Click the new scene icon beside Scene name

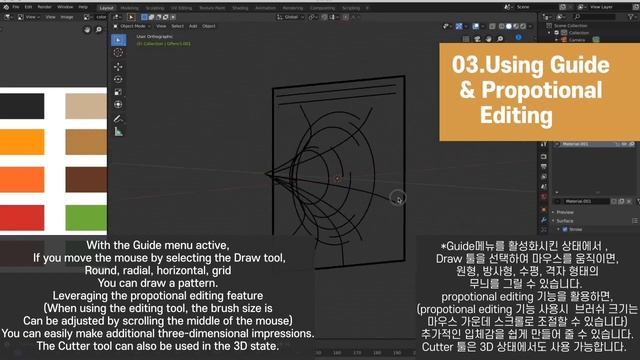pyautogui.click(x=562, y=7)
